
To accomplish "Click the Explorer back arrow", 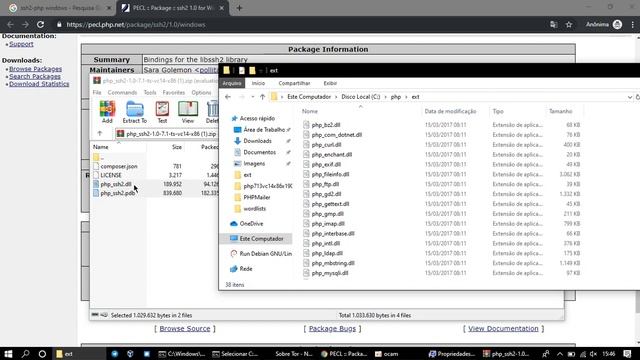I will (x=228, y=97).
